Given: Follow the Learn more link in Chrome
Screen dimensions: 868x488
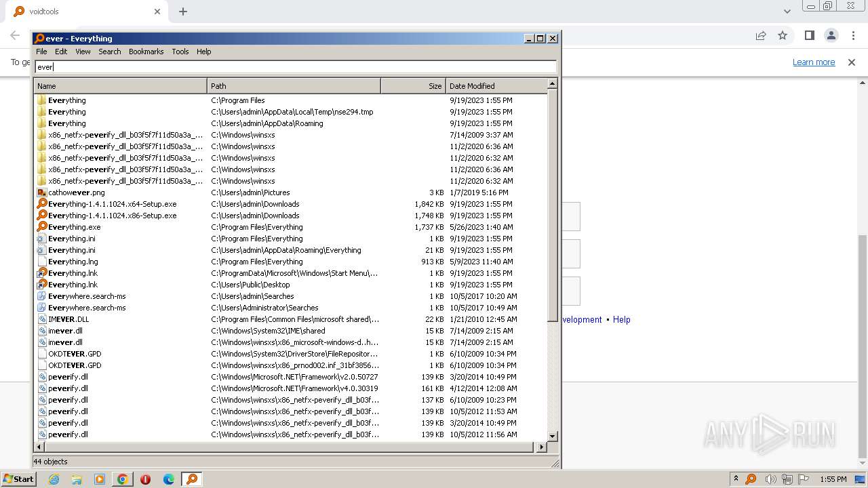Looking at the screenshot, I should click(814, 62).
